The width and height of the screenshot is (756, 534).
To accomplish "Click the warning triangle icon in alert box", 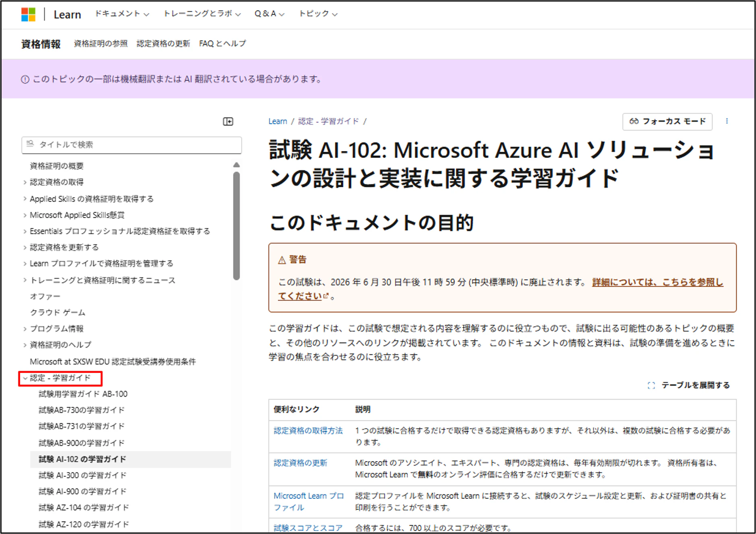I will (x=282, y=260).
